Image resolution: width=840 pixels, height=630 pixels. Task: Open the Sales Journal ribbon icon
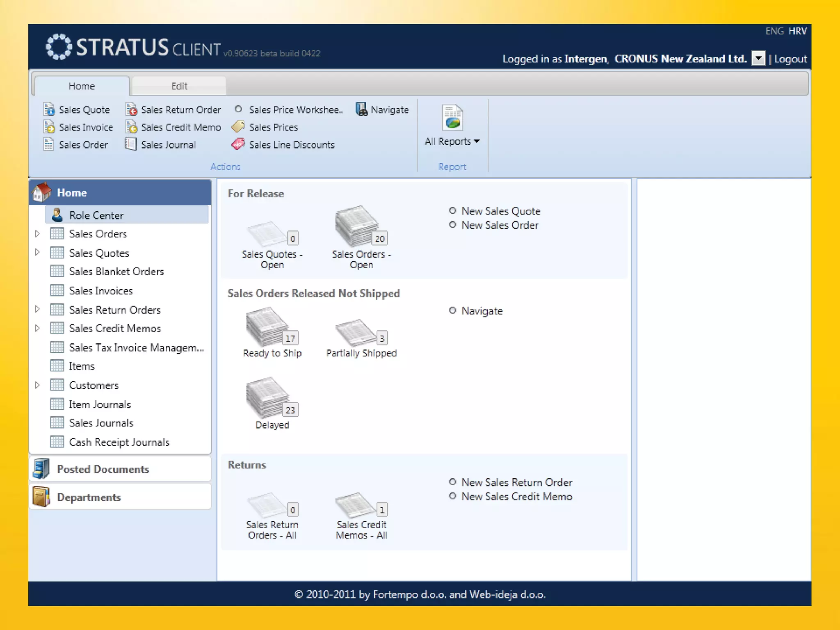130,144
